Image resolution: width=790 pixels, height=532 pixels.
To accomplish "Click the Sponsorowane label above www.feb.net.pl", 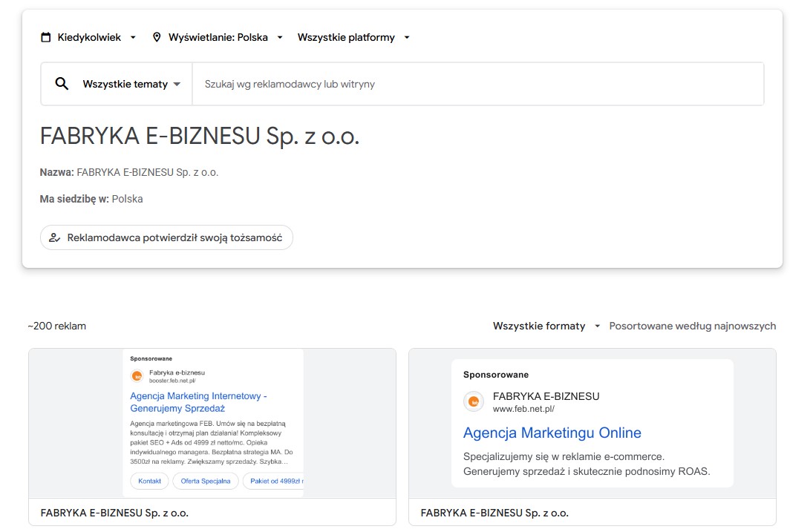I will coord(496,375).
